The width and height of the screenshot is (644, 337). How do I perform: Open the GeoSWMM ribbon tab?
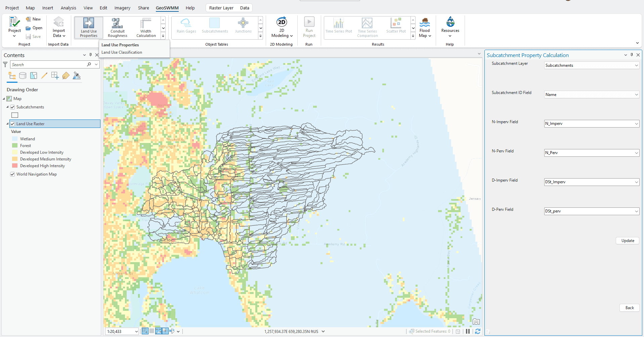pos(167,8)
